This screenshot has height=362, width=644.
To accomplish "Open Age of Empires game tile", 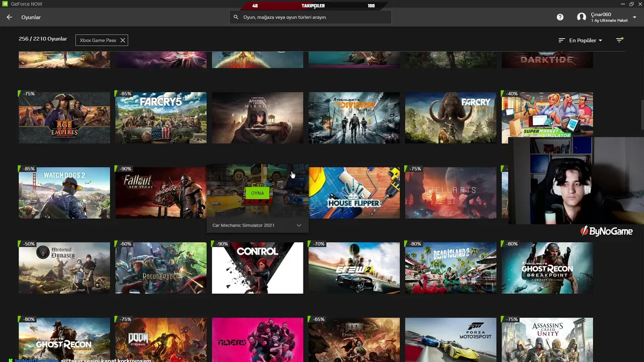I will coord(64,118).
